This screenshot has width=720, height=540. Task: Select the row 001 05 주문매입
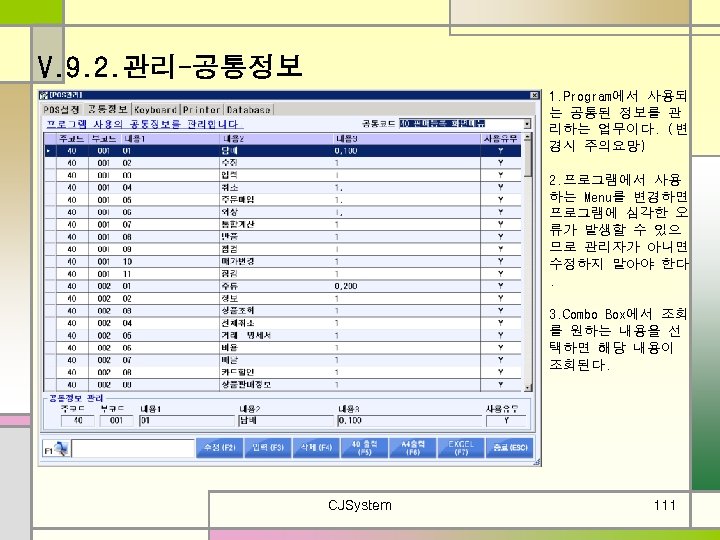pyautogui.click(x=283, y=200)
